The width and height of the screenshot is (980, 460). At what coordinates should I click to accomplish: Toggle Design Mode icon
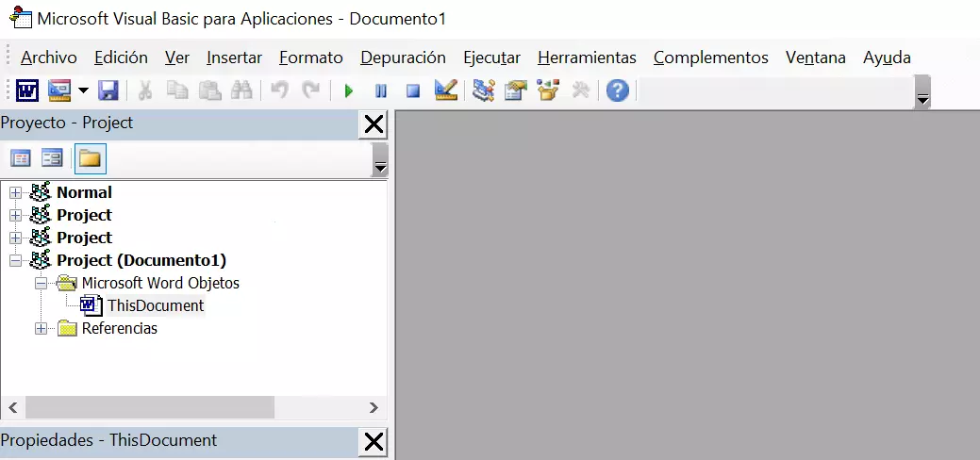445,91
